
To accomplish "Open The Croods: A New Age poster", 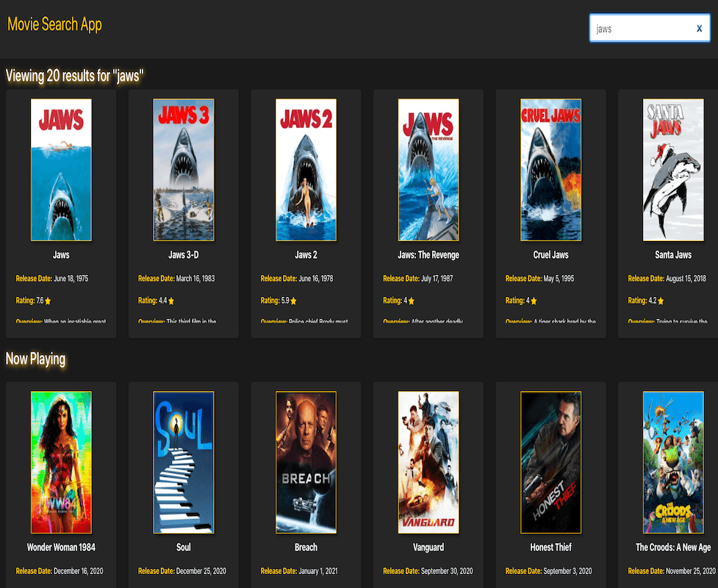I will coord(673,462).
